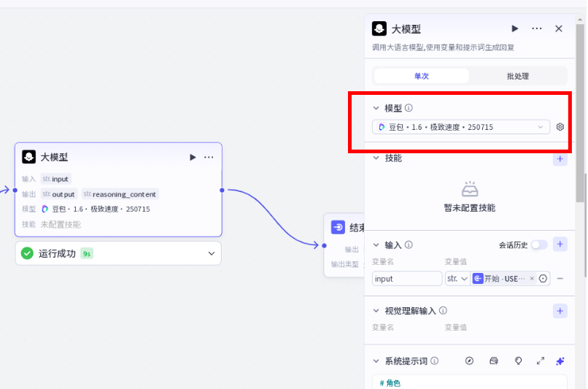Click the input variable name field
Image resolution: width=588 pixels, height=389 pixels.
click(406, 278)
